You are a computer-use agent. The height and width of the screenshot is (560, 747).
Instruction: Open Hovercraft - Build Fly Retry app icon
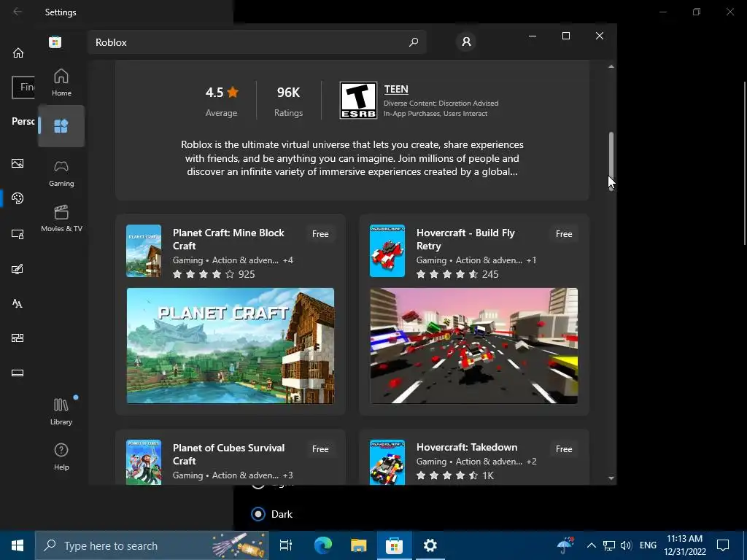(387, 251)
